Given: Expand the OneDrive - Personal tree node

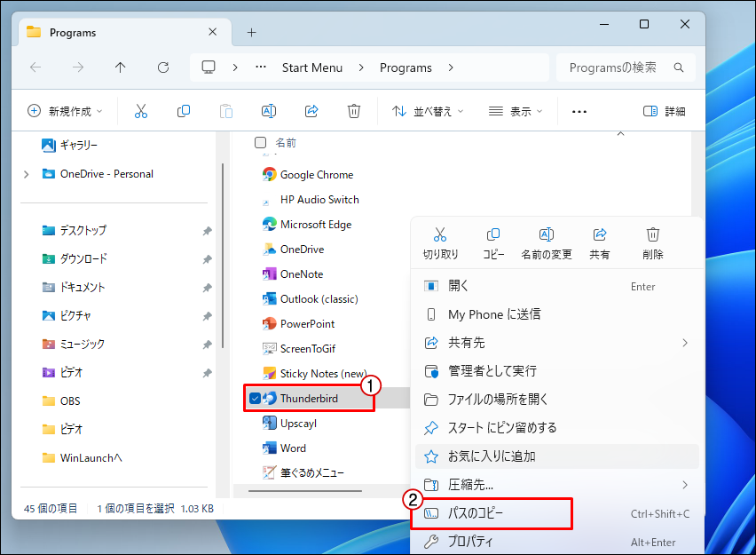Looking at the screenshot, I should [x=27, y=174].
